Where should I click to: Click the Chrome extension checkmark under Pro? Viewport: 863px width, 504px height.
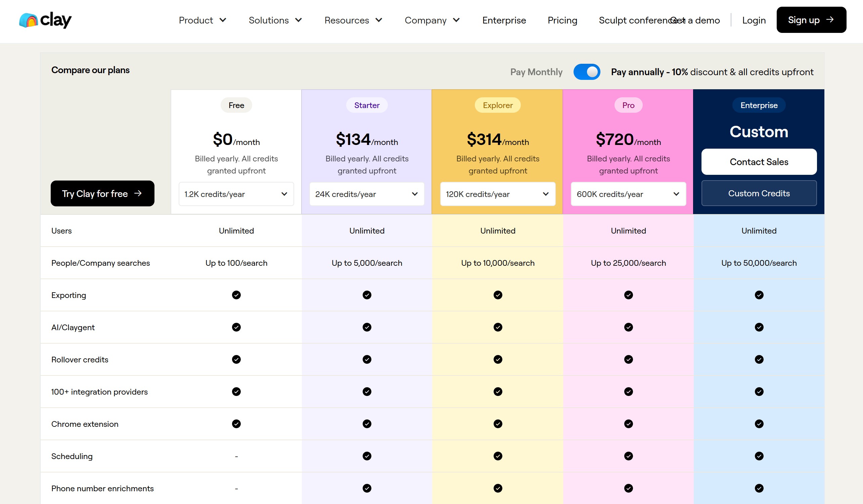[x=628, y=423]
